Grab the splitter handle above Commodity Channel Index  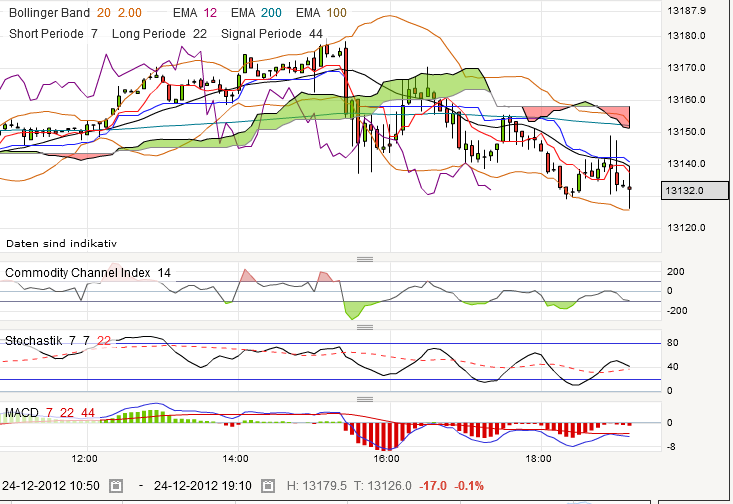(x=365, y=259)
